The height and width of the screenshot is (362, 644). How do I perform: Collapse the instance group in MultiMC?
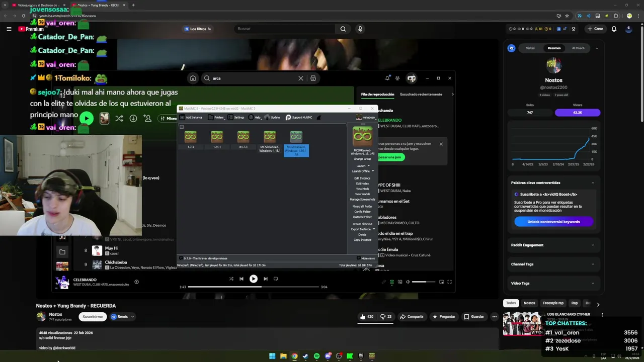182,127
